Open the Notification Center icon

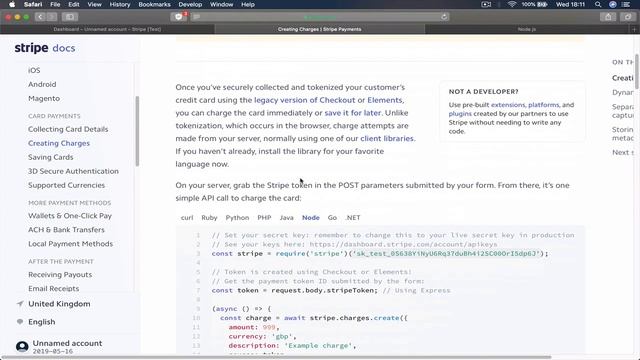[626, 4]
